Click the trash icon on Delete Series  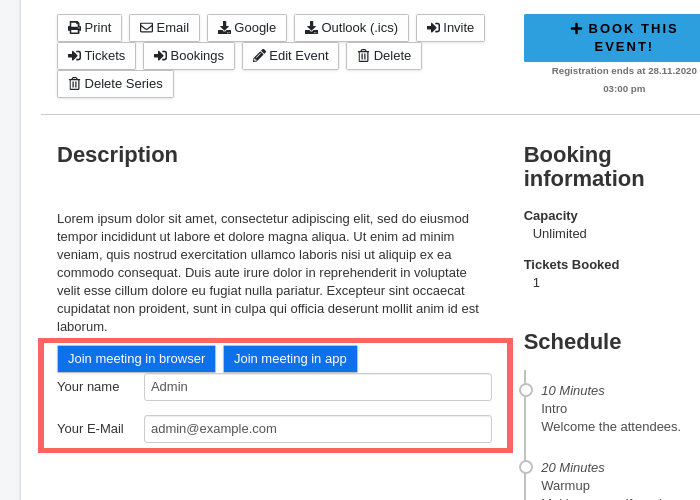coord(74,84)
